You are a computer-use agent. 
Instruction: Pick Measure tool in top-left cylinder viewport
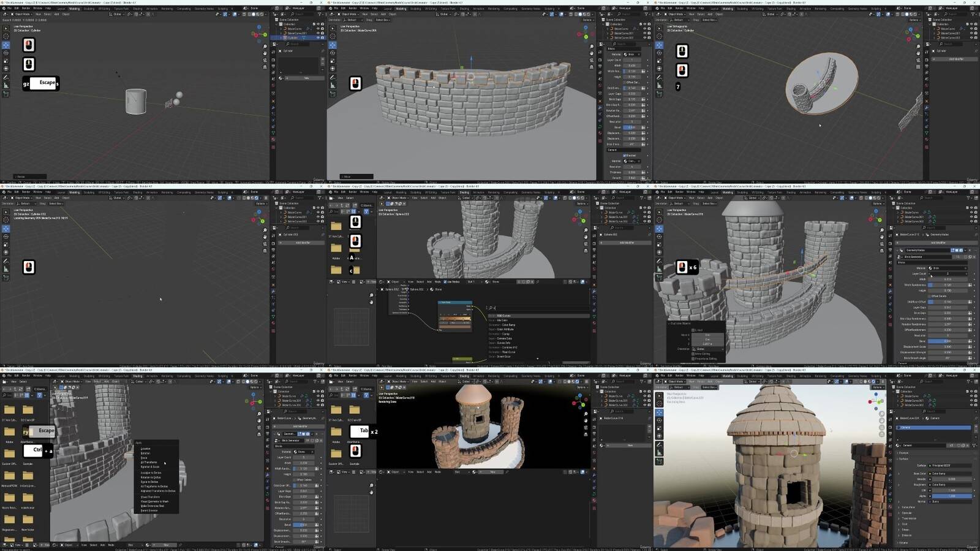point(6,85)
